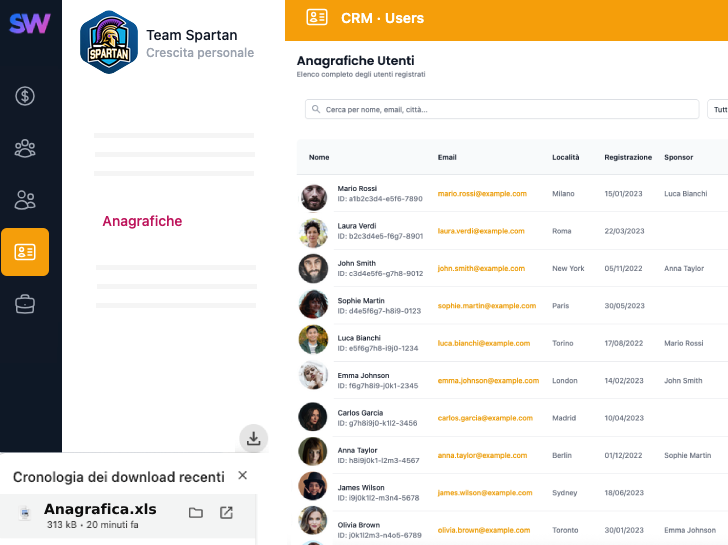Open the two-person users sidebar icon
This screenshot has width=728, height=545.
(25, 200)
